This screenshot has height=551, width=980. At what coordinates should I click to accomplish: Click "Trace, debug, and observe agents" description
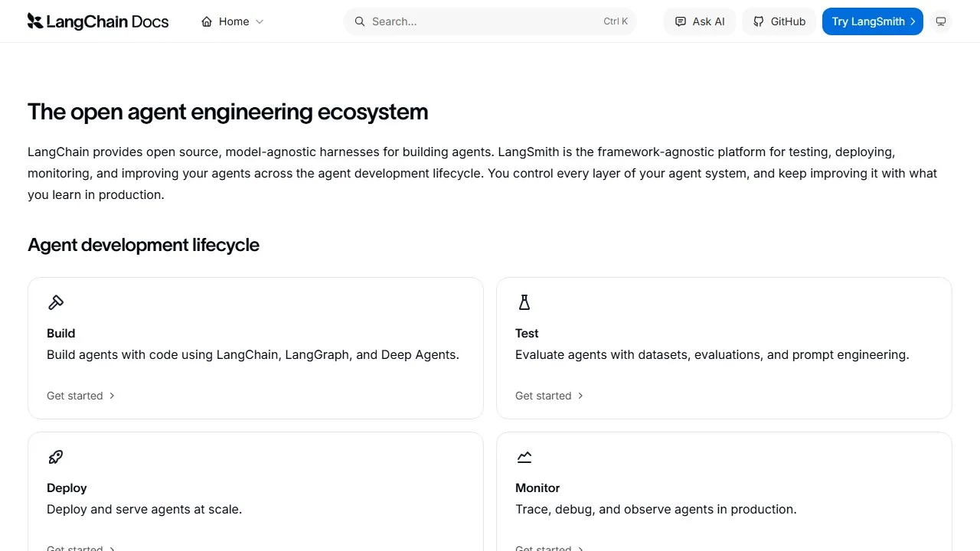(x=656, y=509)
